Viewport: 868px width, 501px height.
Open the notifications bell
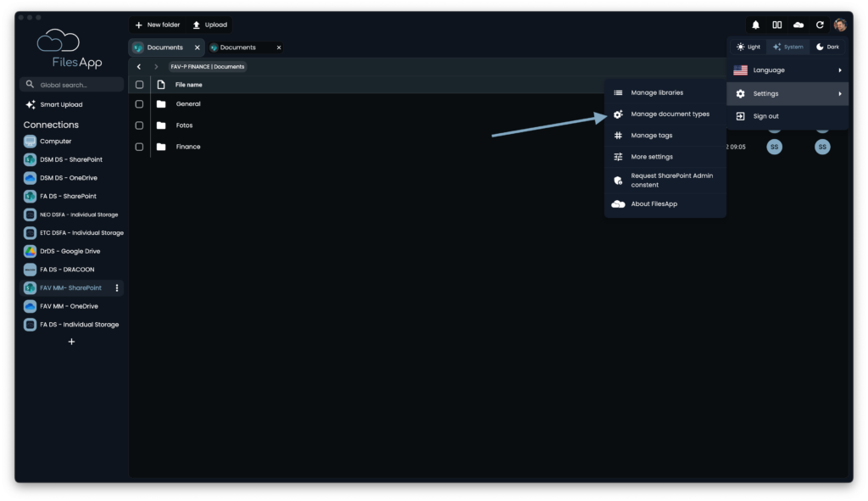pyautogui.click(x=755, y=25)
